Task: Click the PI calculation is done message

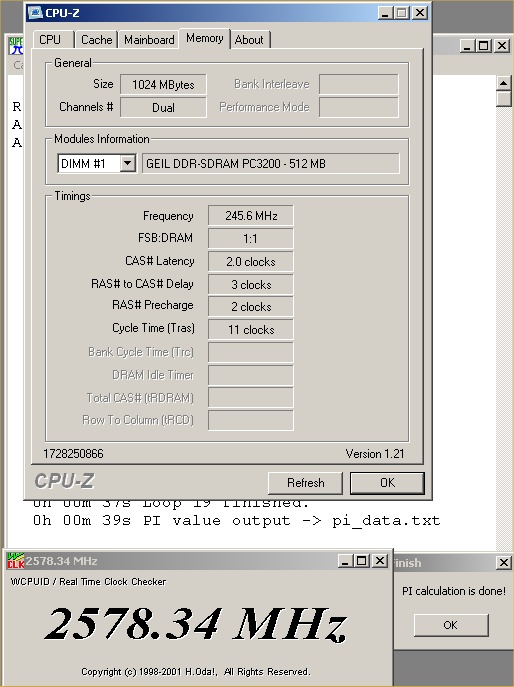Action: (x=454, y=591)
